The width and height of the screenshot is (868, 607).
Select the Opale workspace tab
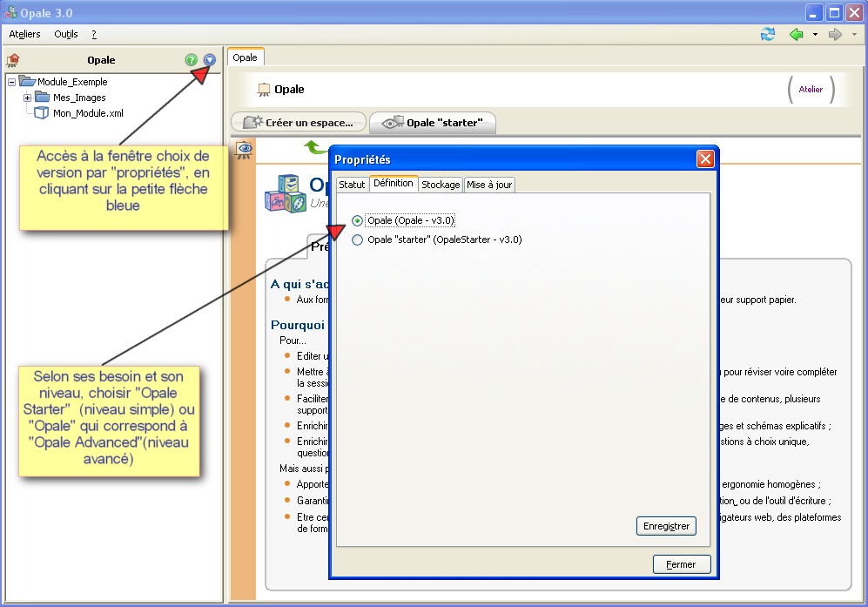point(246,57)
